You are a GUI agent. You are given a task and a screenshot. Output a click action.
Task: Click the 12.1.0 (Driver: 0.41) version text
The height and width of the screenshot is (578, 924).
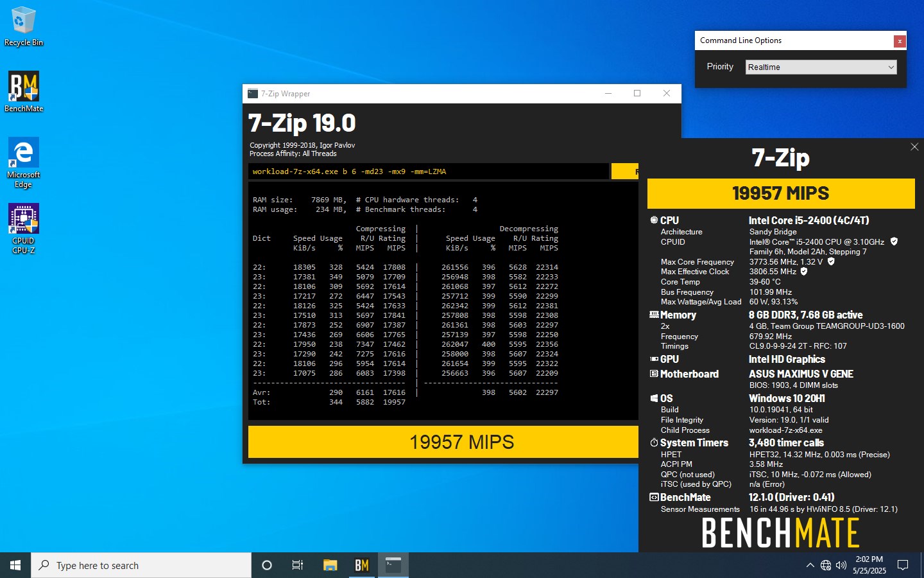pos(792,497)
